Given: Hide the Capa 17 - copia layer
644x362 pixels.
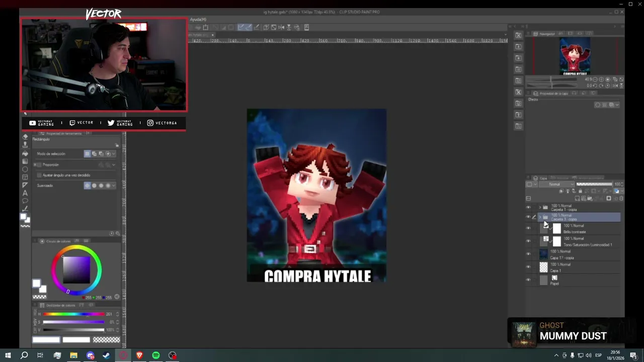Looking at the screenshot, I should (528, 254).
